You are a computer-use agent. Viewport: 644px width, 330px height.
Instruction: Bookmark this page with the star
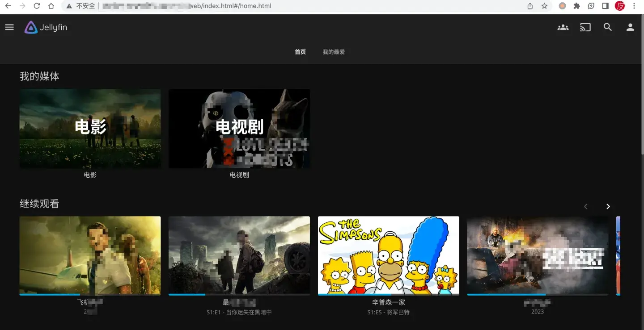544,6
